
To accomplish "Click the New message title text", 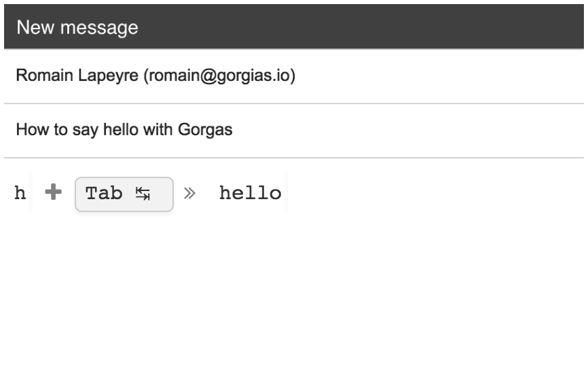I will 77,28.
